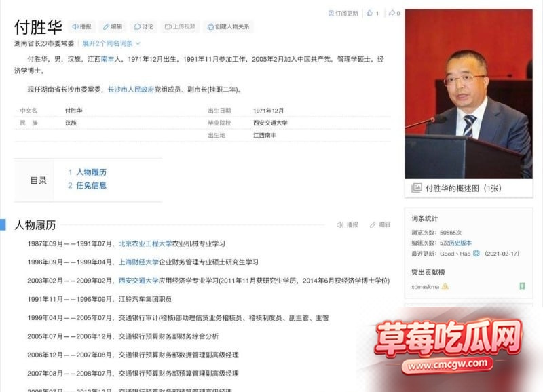Screen dimensions: 543x392
Task: Click the 湖南省长沙市委常委 subtitle
Action: [x=44, y=43]
